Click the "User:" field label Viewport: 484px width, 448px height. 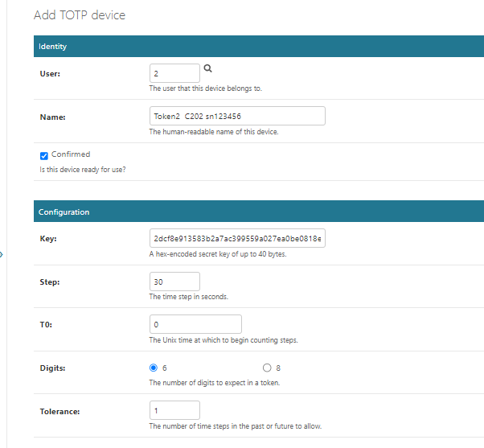pos(50,74)
